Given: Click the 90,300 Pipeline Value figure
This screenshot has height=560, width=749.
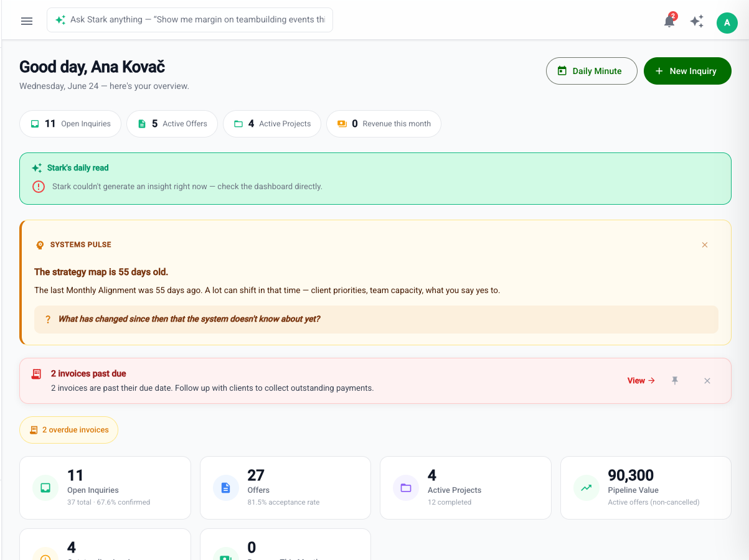Looking at the screenshot, I should [631, 475].
